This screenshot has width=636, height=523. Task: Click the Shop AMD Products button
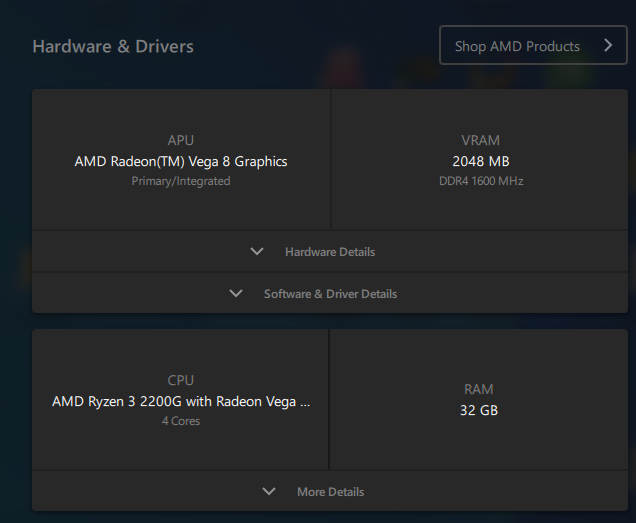(x=517, y=46)
